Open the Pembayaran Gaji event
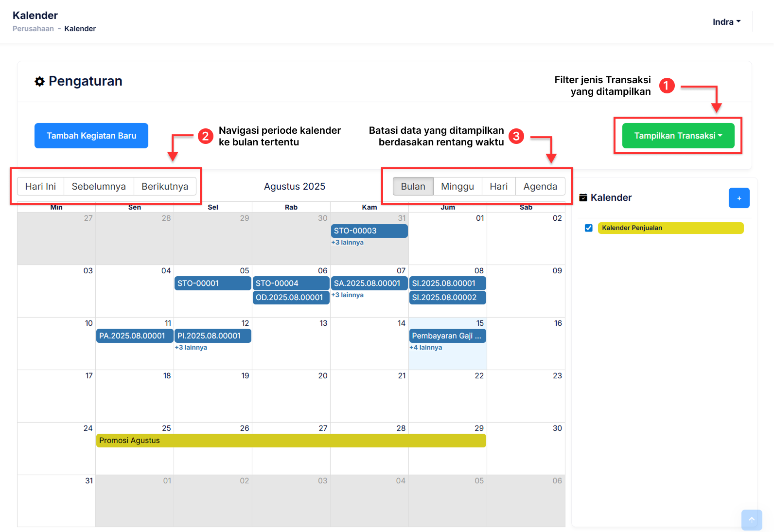774x532 pixels. click(447, 336)
